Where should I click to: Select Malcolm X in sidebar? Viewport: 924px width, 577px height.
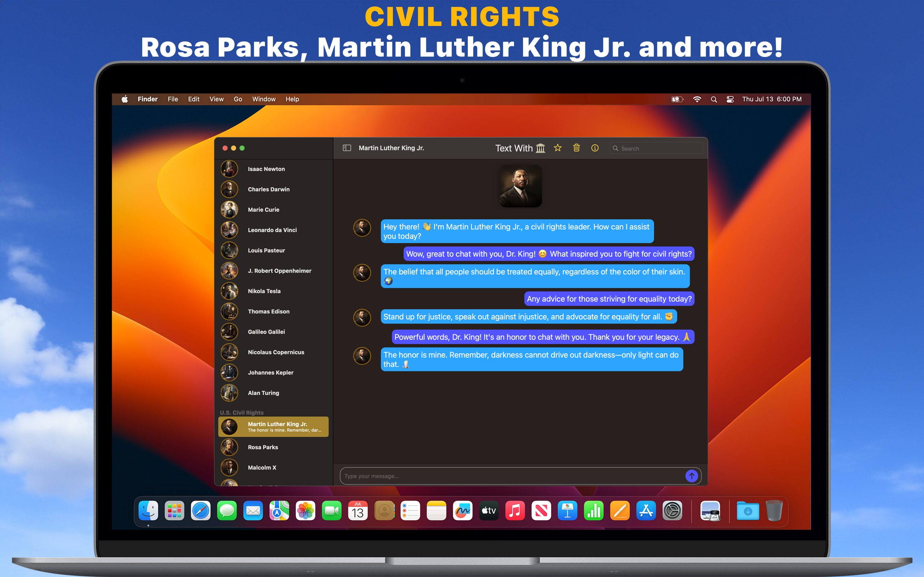click(262, 467)
